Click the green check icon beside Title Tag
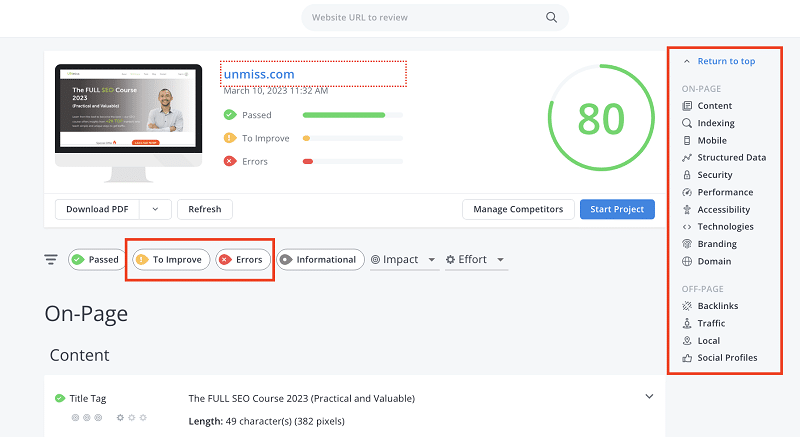This screenshot has width=800, height=437. pos(60,398)
